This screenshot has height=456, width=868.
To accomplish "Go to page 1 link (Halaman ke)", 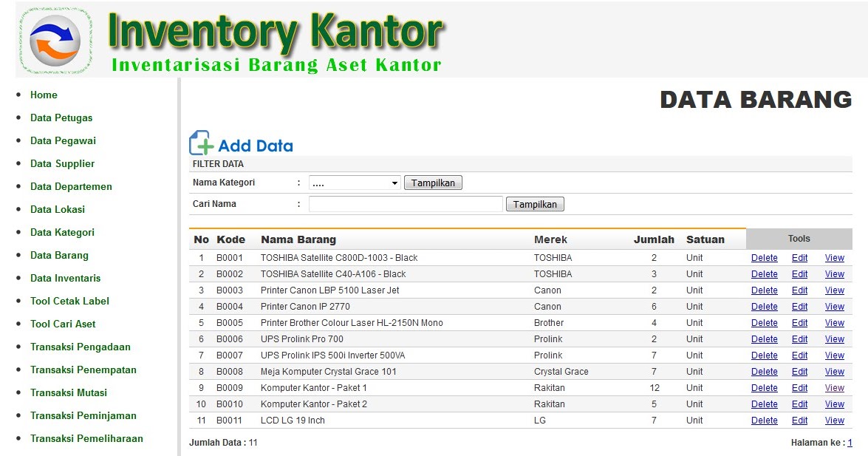I will (850, 443).
